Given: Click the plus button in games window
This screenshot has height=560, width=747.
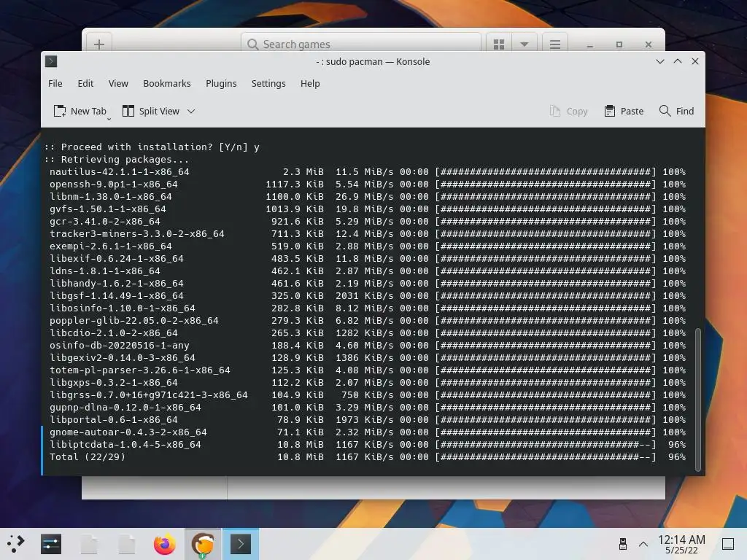Looking at the screenshot, I should click(99, 44).
